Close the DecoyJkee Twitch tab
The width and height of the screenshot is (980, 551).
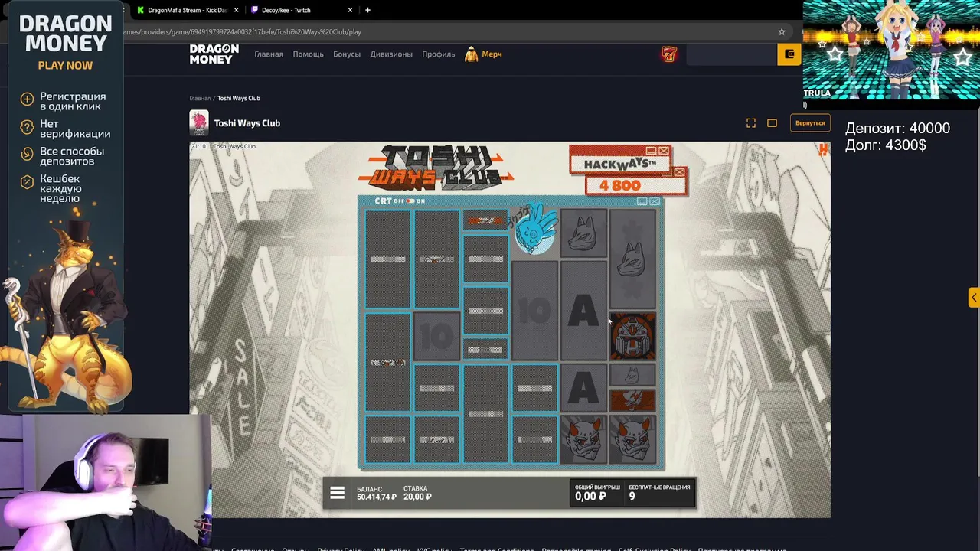pyautogui.click(x=351, y=10)
